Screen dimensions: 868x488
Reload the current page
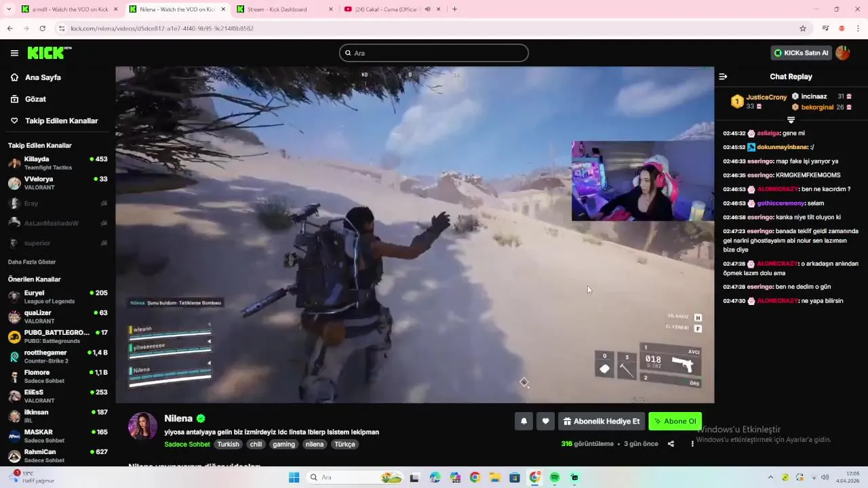click(42, 28)
